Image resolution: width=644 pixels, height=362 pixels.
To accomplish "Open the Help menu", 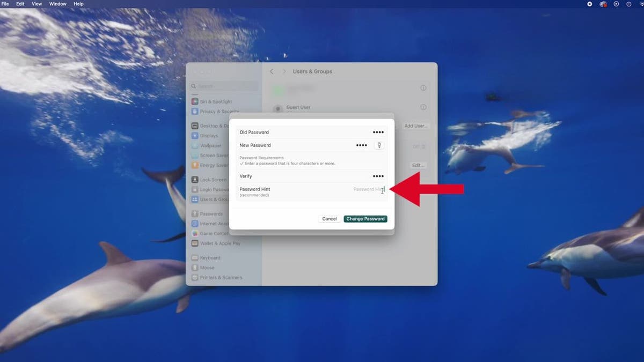I will point(78,4).
